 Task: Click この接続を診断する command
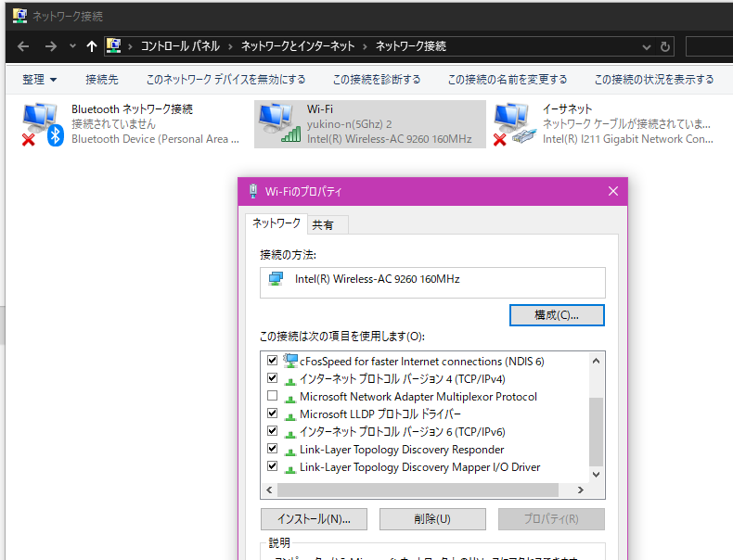(x=377, y=80)
